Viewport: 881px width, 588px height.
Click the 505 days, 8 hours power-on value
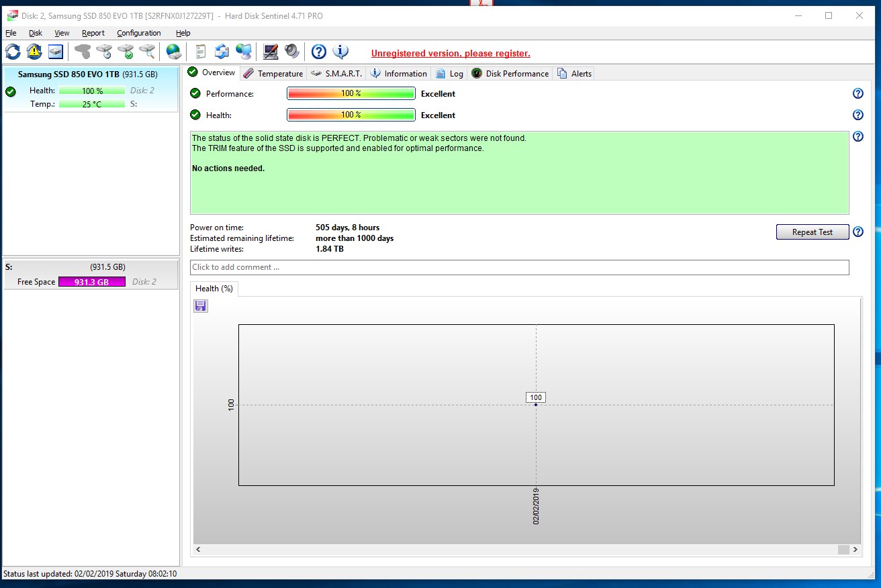[347, 228]
